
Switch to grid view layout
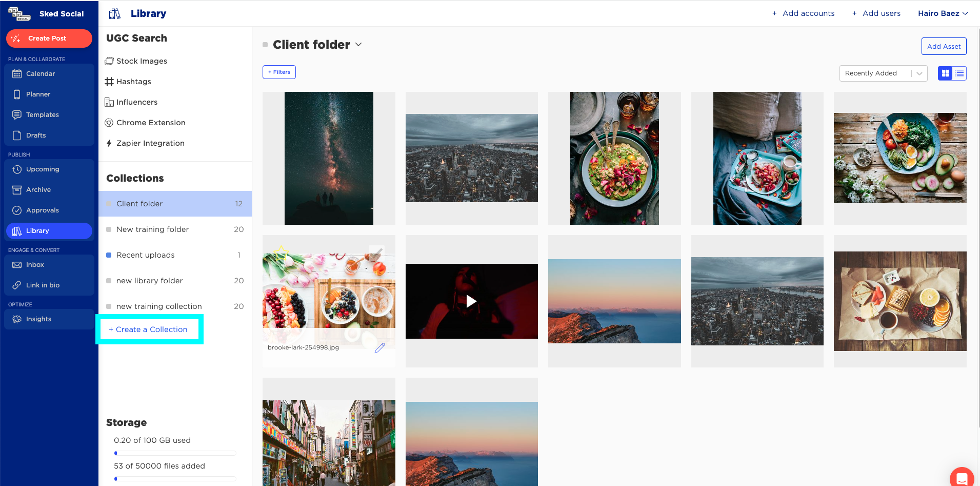click(945, 73)
